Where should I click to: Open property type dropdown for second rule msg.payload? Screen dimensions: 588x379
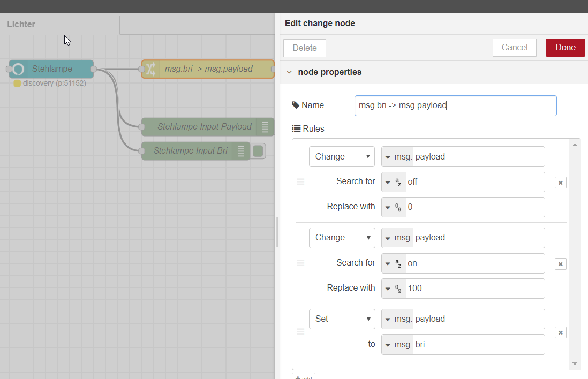388,238
